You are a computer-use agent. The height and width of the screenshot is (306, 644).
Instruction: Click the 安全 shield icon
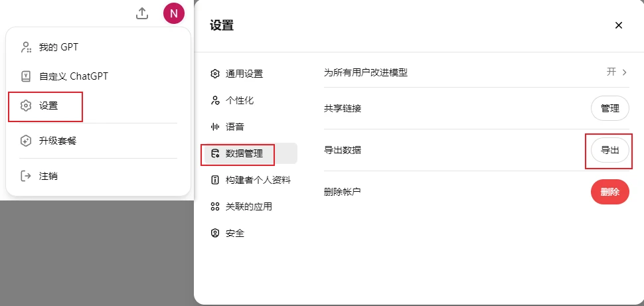coord(214,234)
